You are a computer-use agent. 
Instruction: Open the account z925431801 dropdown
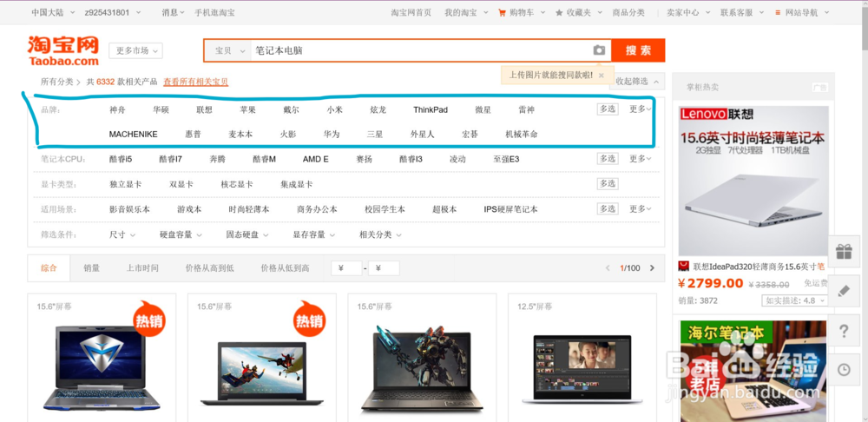point(113,12)
